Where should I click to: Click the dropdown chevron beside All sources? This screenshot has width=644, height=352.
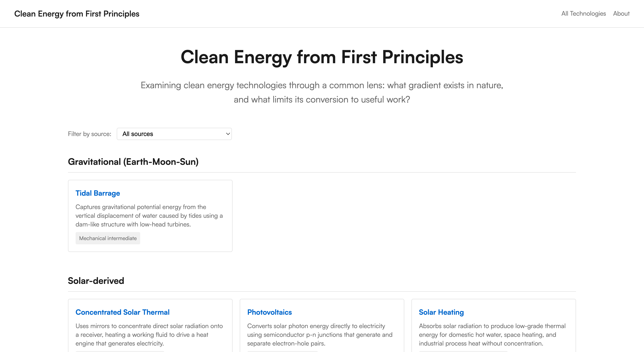[x=227, y=134]
